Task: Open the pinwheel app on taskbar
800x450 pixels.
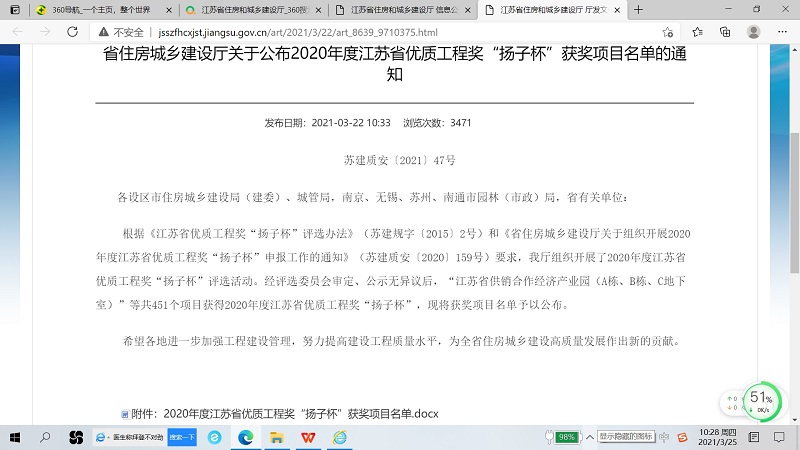Action: coord(76,437)
